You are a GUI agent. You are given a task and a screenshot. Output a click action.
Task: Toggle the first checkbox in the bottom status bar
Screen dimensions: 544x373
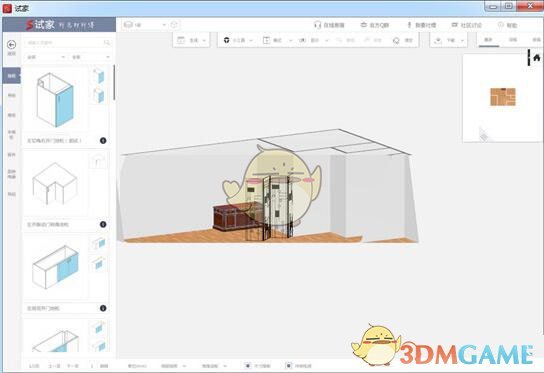coord(248,366)
